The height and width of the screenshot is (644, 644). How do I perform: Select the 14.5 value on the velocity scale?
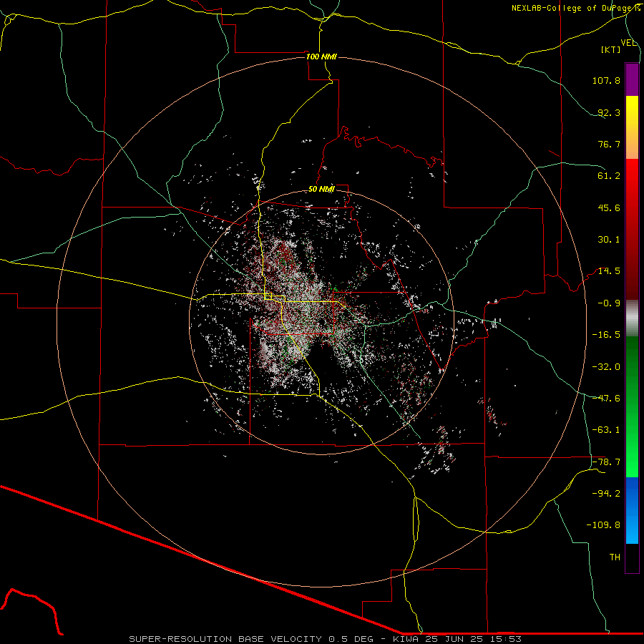coord(609,271)
